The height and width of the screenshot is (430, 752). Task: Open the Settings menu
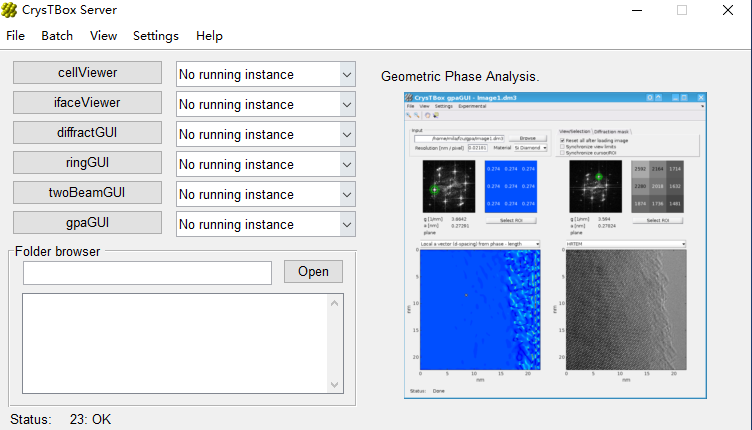click(155, 36)
